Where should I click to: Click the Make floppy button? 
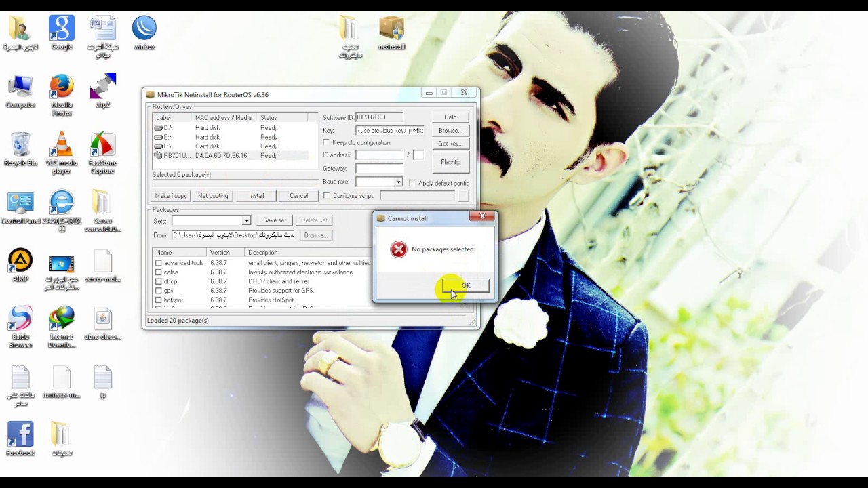pos(171,196)
